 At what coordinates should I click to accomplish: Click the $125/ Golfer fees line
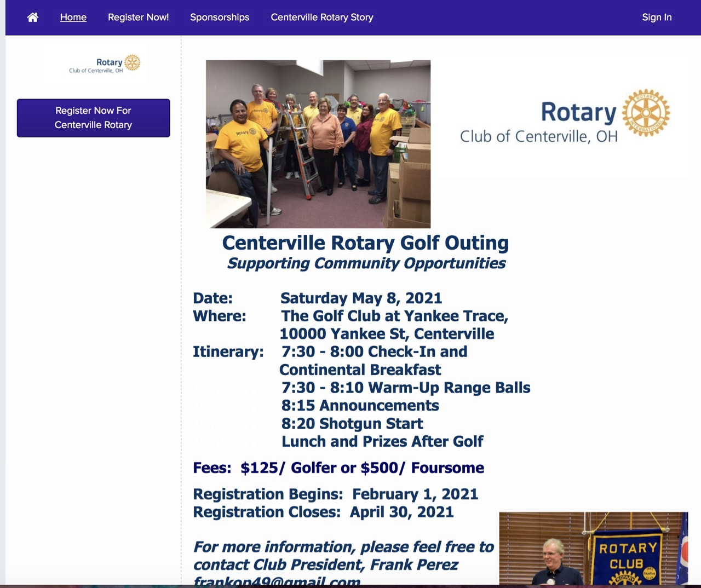click(338, 468)
